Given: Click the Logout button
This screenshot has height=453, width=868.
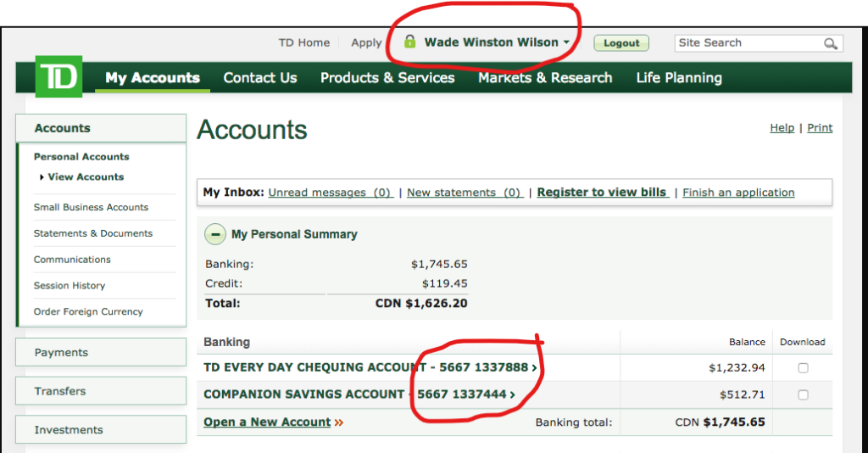Looking at the screenshot, I should point(621,43).
